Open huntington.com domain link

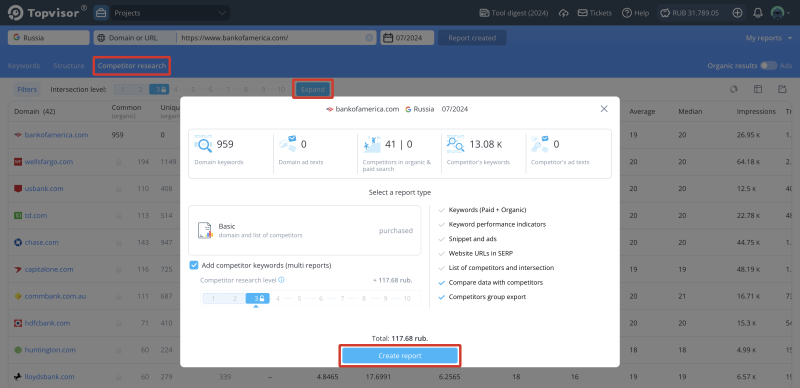tap(50, 350)
